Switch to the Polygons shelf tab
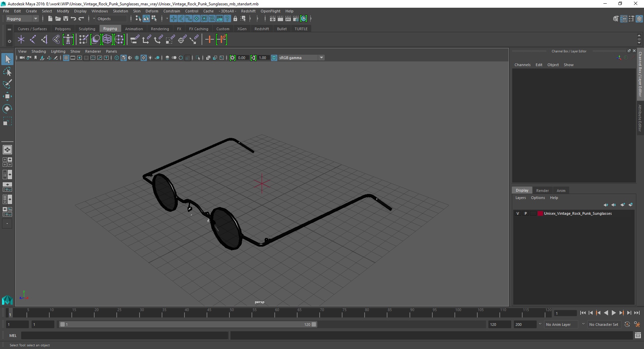Viewport: 644px width, 349px height. click(x=63, y=29)
